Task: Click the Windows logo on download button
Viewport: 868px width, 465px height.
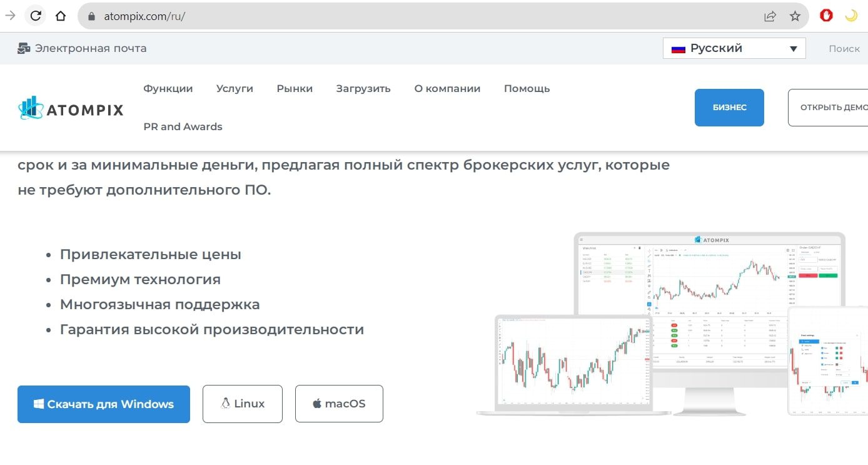Action: tap(39, 404)
